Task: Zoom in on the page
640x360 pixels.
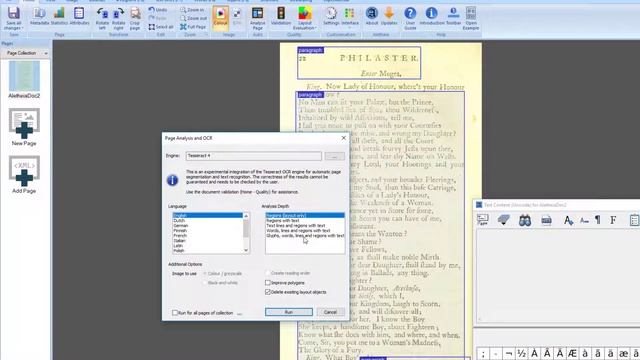Action: (x=192, y=9)
